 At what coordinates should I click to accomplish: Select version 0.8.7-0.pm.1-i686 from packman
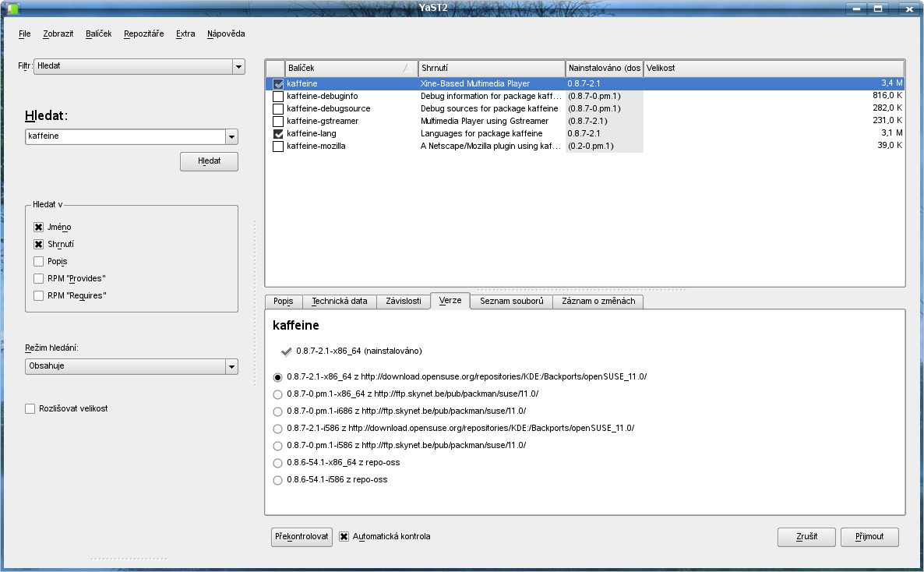click(x=277, y=411)
